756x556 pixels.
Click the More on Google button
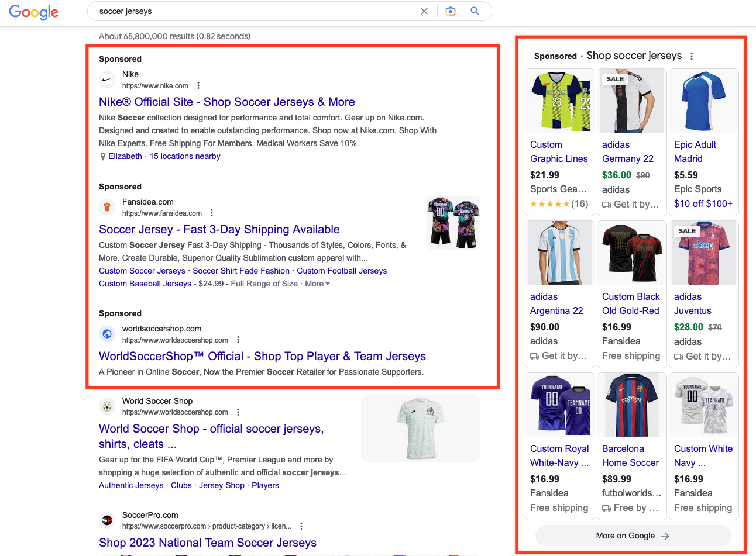(x=633, y=535)
